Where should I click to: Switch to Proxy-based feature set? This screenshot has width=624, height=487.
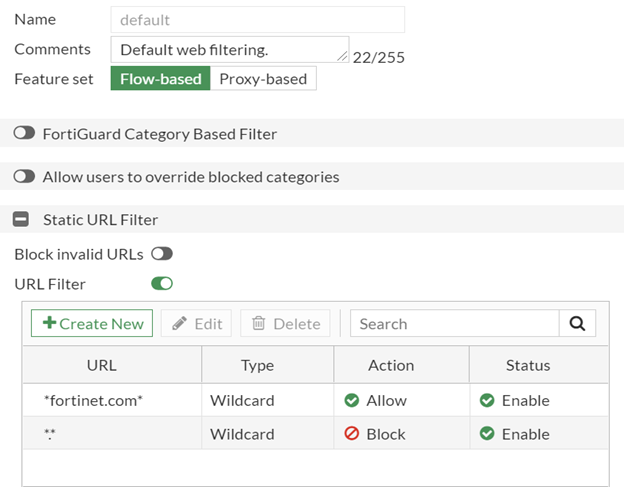(263, 79)
